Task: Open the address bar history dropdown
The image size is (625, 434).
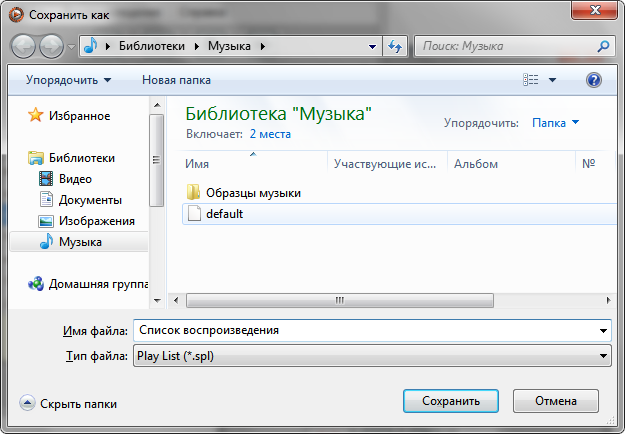Action: coord(372,47)
